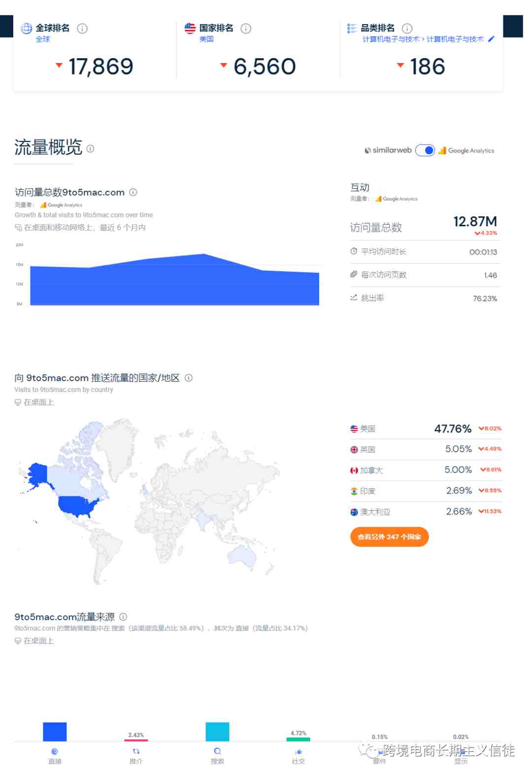Click the 11.53% decrease for 澳大利亚
The image size is (532, 774).
(x=490, y=511)
